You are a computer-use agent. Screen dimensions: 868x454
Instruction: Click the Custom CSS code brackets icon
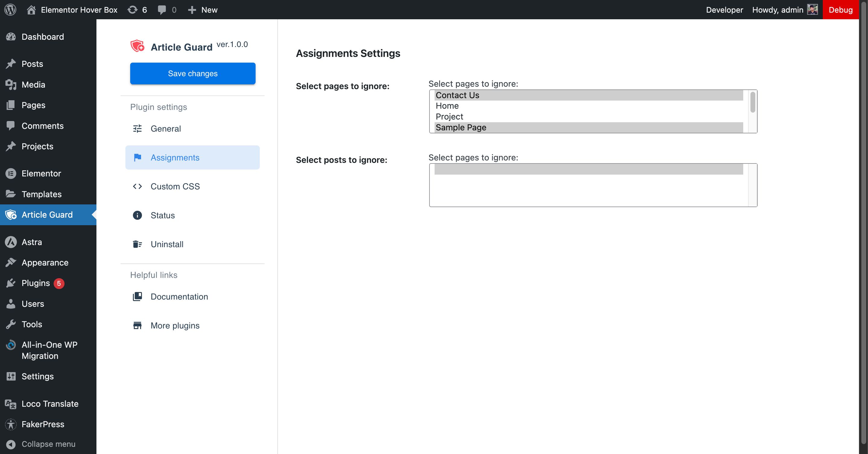[x=137, y=186]
